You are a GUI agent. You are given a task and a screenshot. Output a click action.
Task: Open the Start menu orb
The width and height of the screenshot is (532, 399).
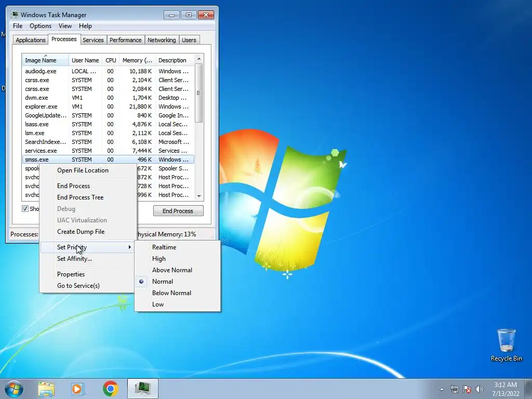pos(14,389)
